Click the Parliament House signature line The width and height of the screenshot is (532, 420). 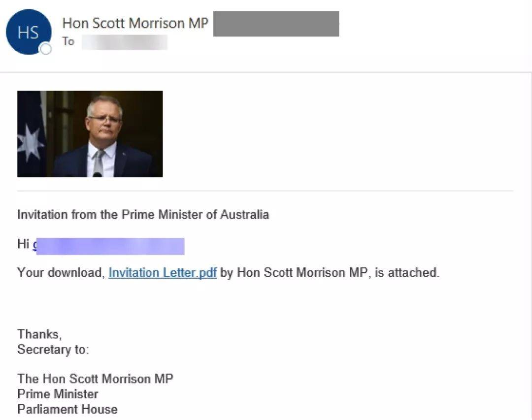[x=67, y=409]
